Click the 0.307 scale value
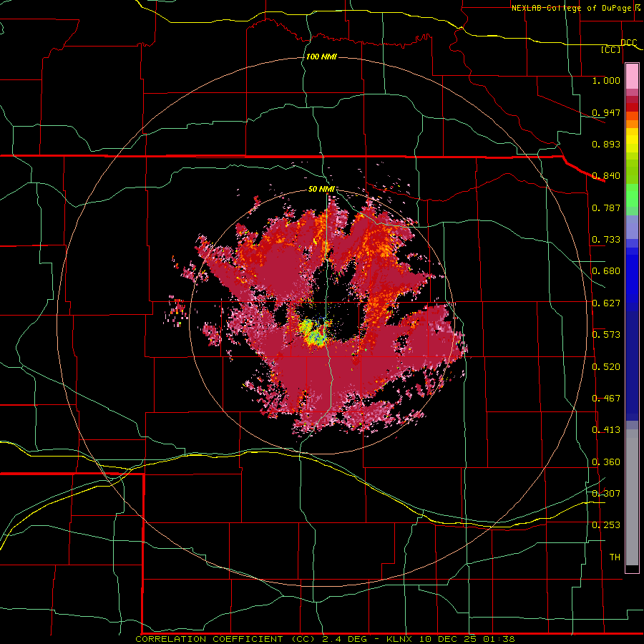The height and width of the screenshot is (644, 644). pos(606,493)
